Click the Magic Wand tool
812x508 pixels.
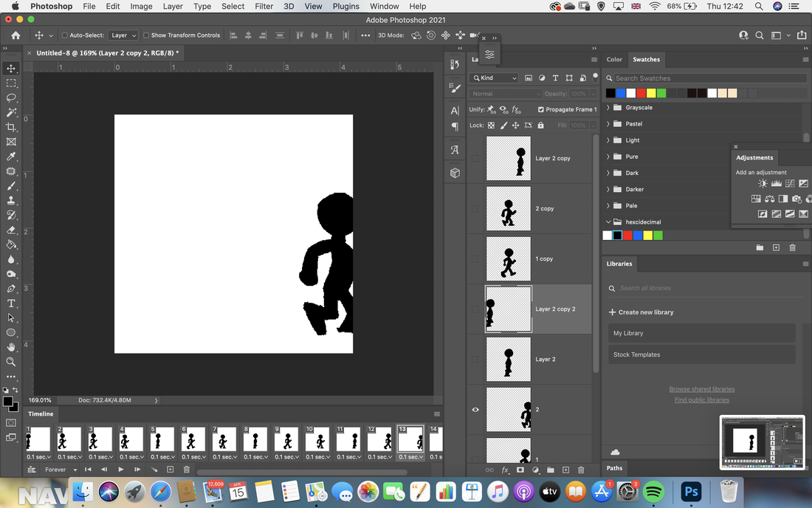[x=11, y=112]
